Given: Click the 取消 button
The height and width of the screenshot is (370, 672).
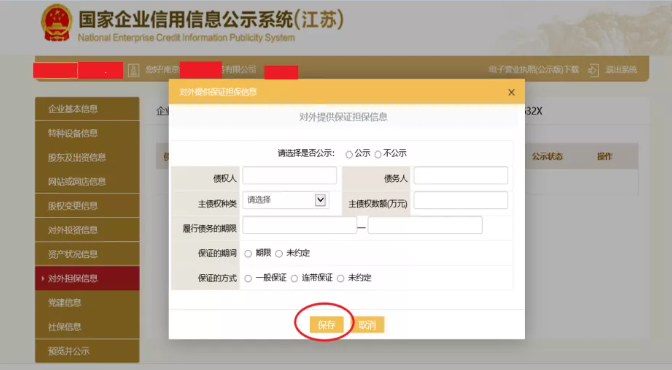Looking at the screenshot, I should tap(367, 325).
